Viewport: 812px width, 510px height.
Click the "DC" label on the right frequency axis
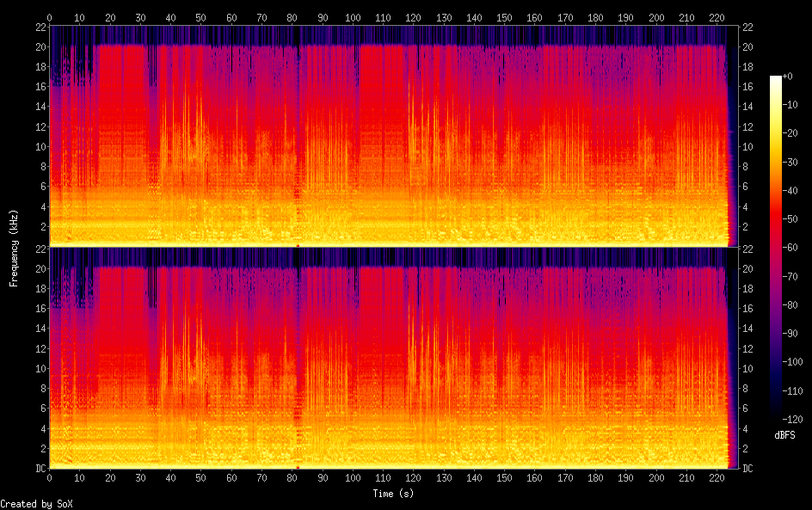749,469
